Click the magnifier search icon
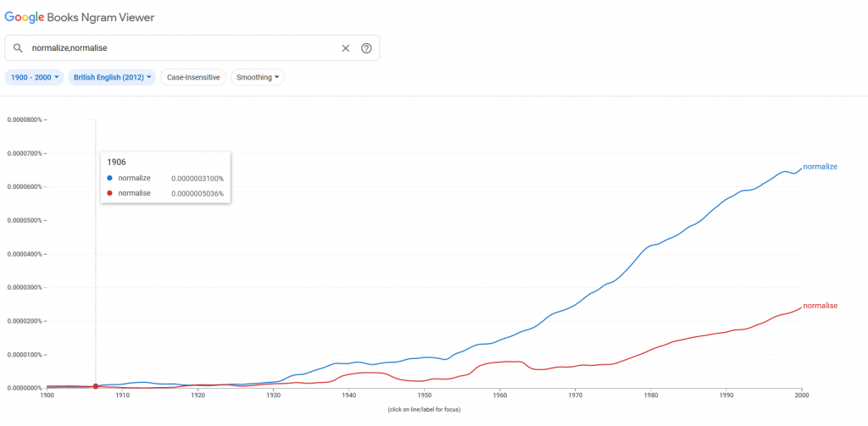Viewport: 868px width, 426px height. click(18, 48)
